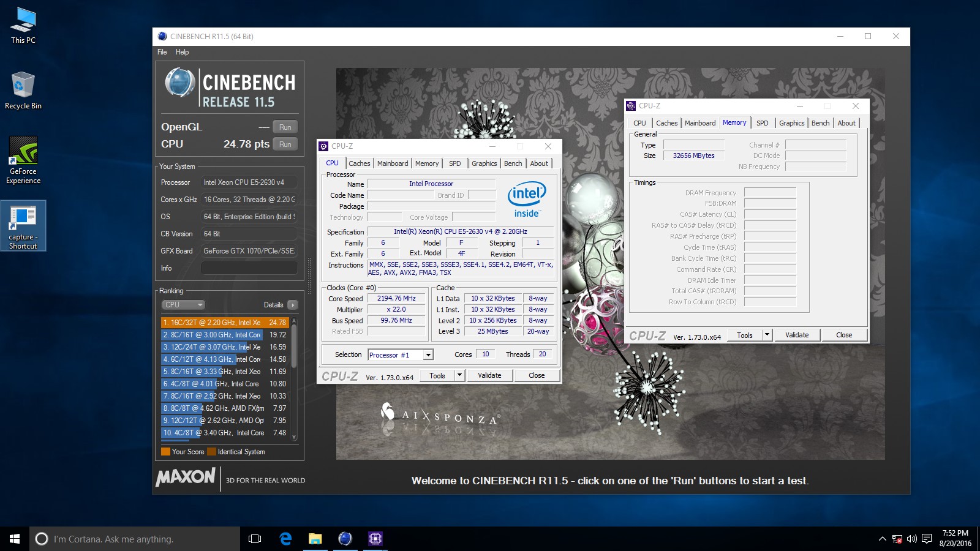980x551 pixels.
Task: Switch to CPU-Z via taskbar icon
Action: click(375, 539)
